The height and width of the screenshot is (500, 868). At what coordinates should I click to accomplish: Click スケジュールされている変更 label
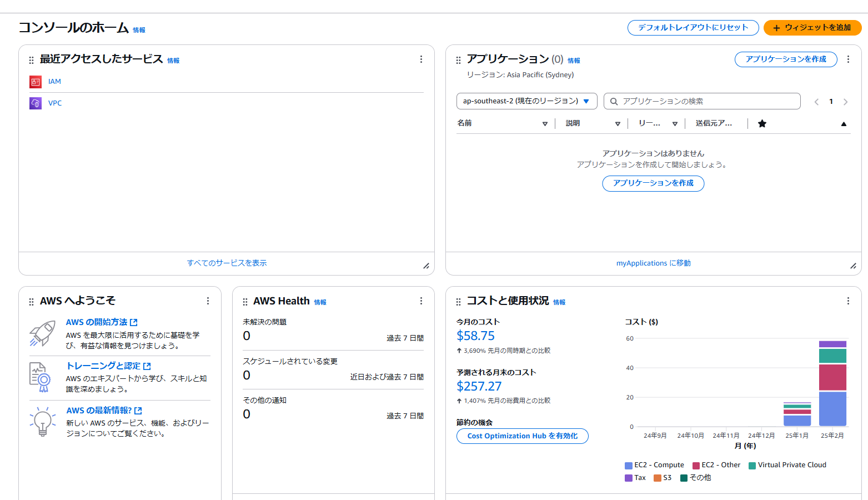tap(290, 362)
